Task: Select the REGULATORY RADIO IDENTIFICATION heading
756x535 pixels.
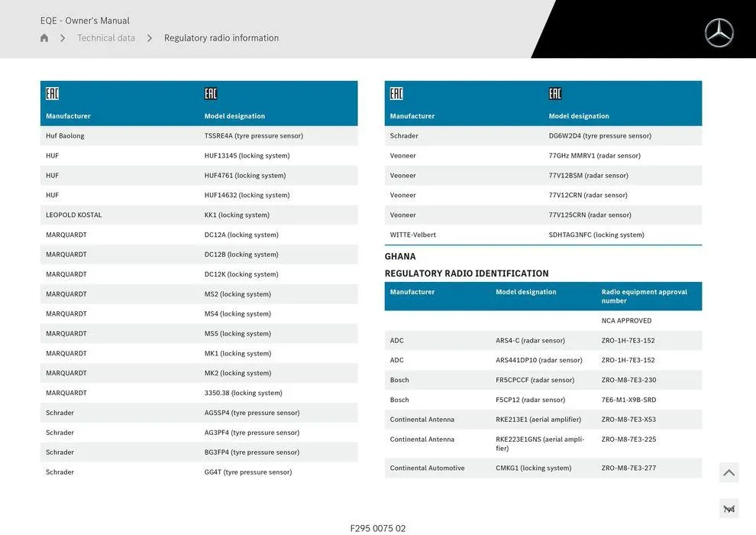Action: (x=467, y=274)
